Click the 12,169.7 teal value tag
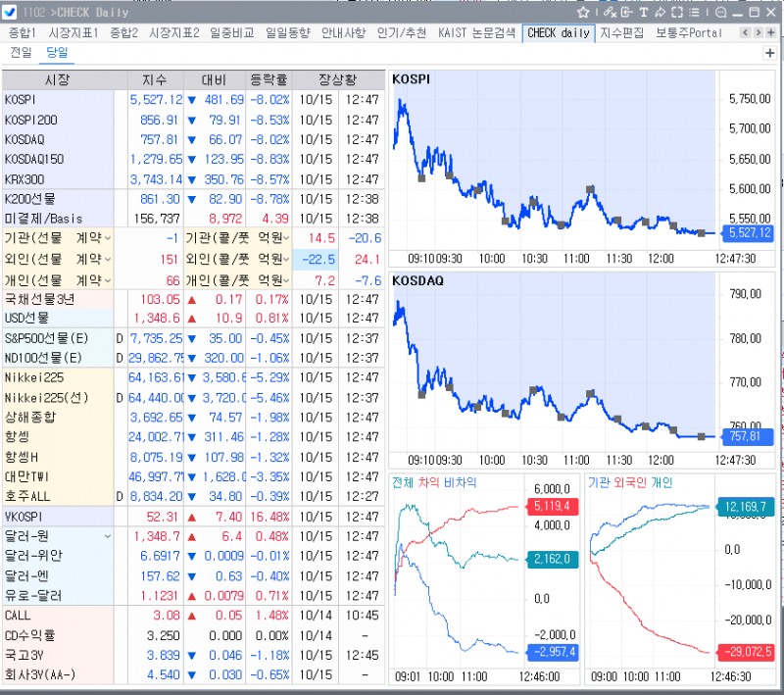 pos(746,507)
